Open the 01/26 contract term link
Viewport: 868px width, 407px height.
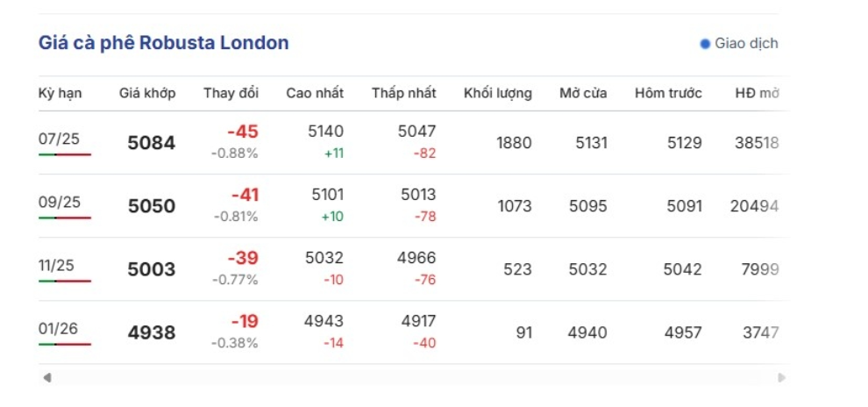pyautogui.click(x=58, y=328)
